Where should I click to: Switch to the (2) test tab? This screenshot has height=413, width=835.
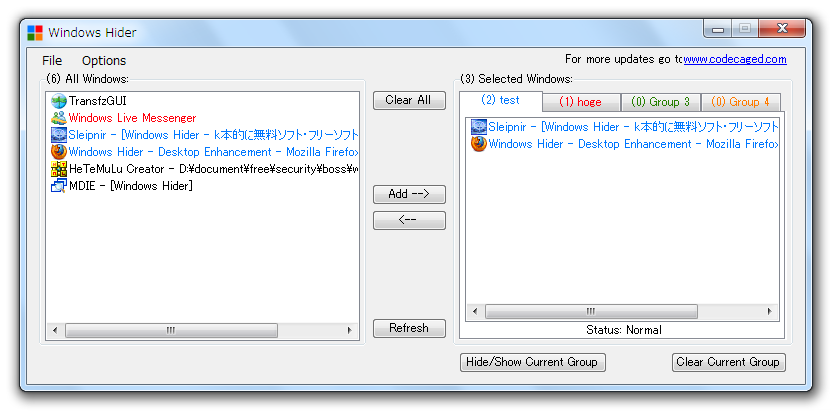[x=501, y=101]
